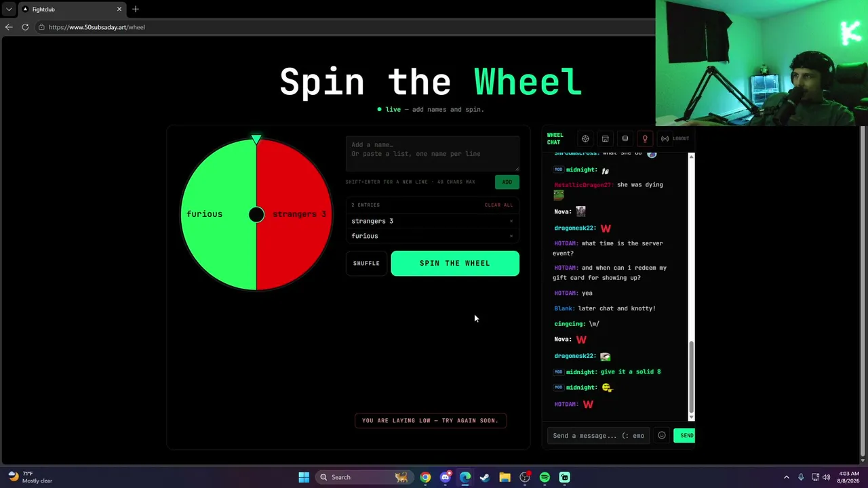The height and width of the screenshot is (488, 868).
Task: Click the 'YOU ARE LAYING LOW' notice
Action: (x=430, y=421)
